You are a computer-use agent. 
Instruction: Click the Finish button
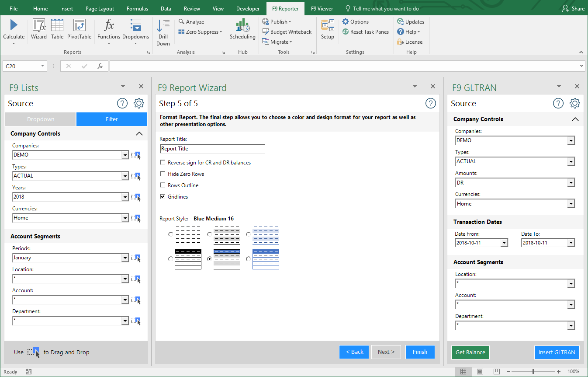(x=420, y=352)
